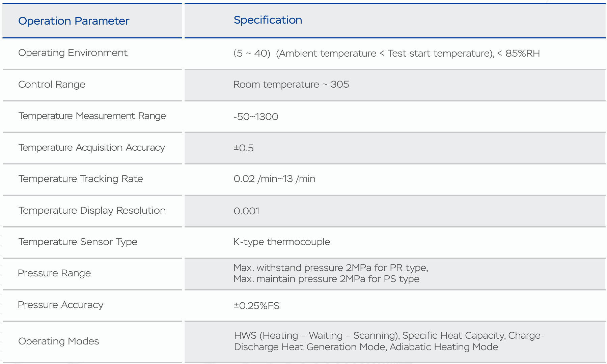Click the Specification column header
Viewport: 607px width, 364px height.
(x=268, y=20)
